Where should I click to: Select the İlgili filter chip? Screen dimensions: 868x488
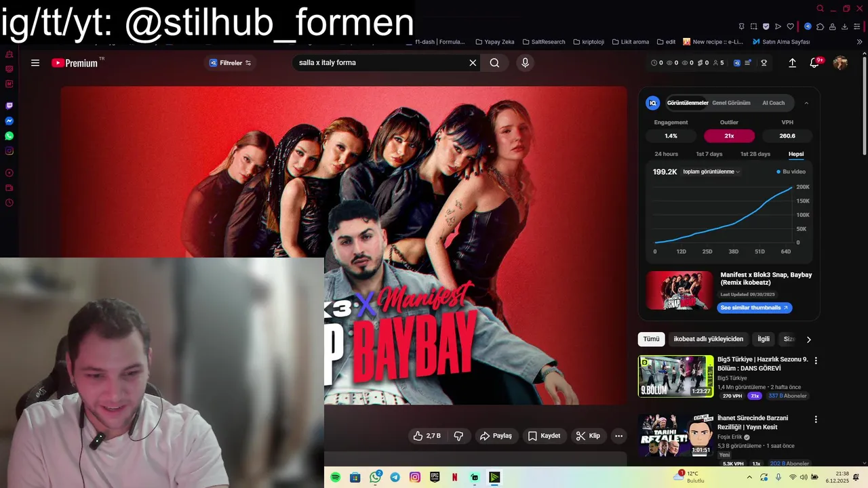(764, 339)
